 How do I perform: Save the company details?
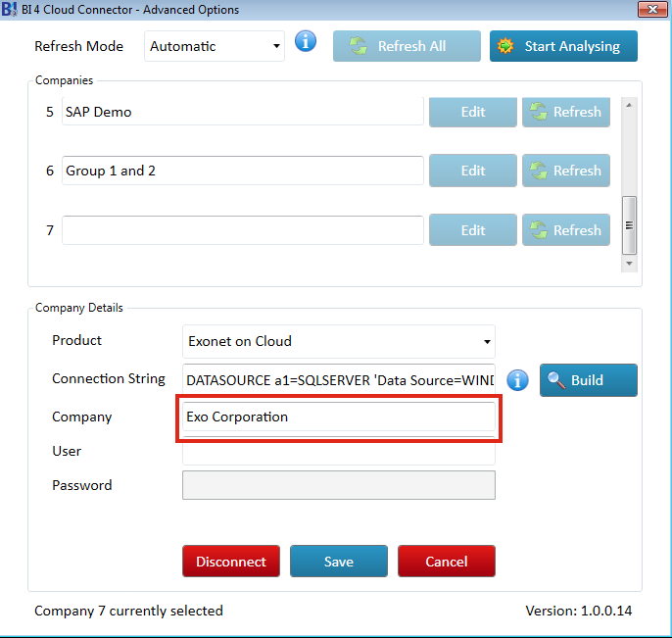pos(339,562)
